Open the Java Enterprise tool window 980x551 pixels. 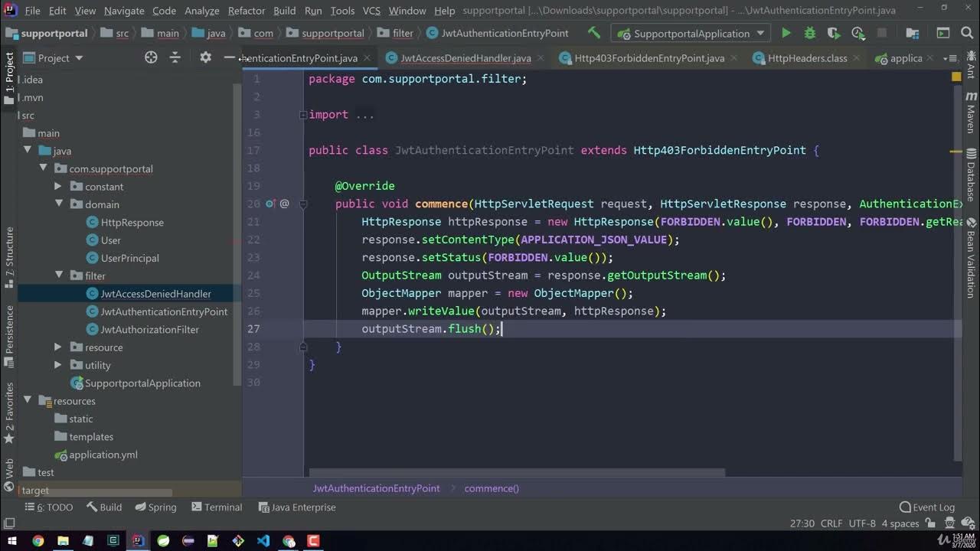(297, 507)
